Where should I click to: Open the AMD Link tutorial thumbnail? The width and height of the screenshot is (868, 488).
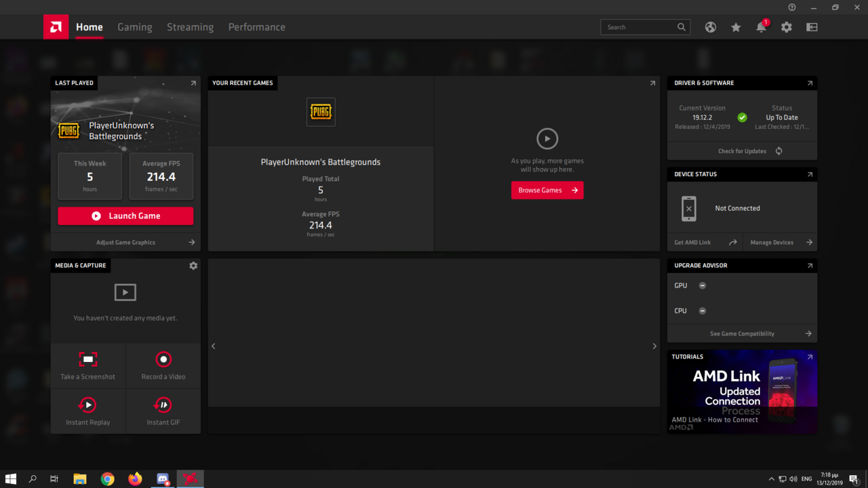tap(742, 392)
